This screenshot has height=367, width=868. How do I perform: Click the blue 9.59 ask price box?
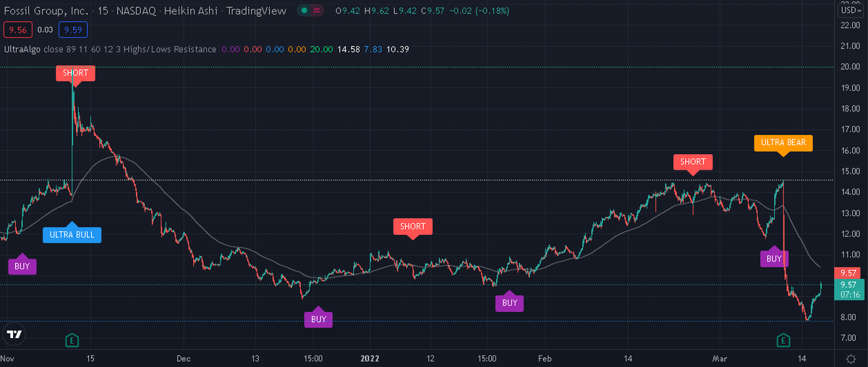tap(75, 30)
